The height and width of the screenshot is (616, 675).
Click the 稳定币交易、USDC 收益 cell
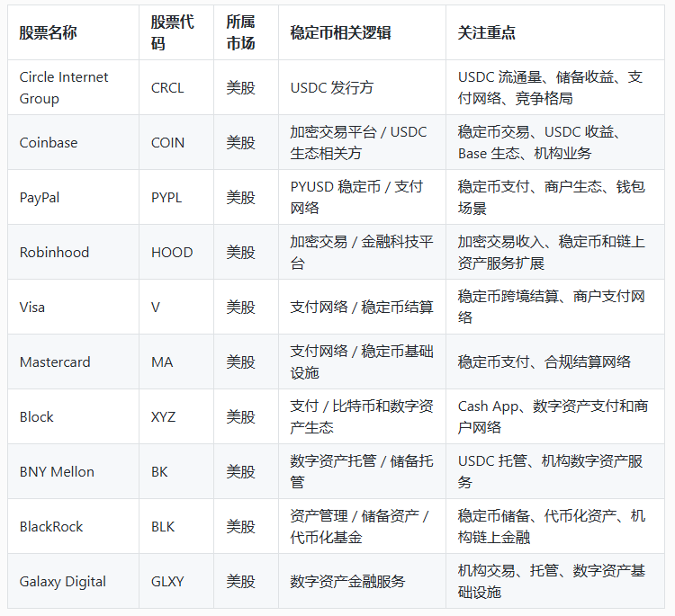click(x=555, y=142)
